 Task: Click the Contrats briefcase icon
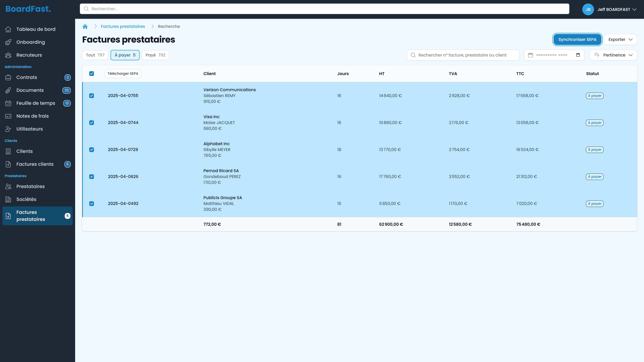[8, 77]
